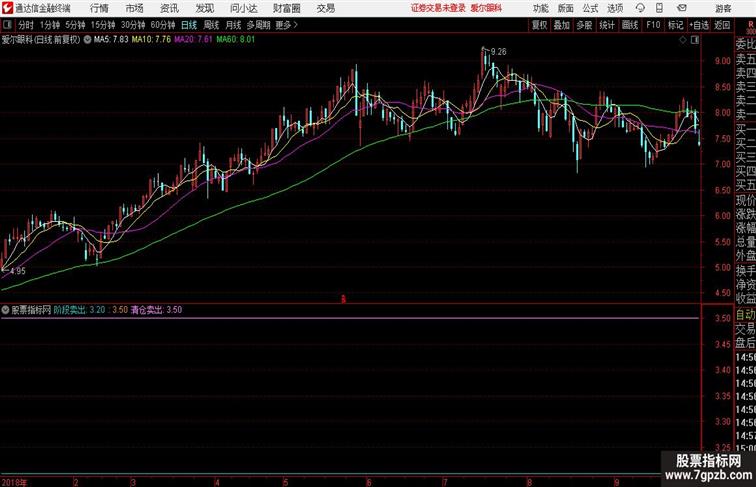The height and width of the screenshot is (487, 756).
Task: Click the 游客 user label
Action: click(723, 8)
